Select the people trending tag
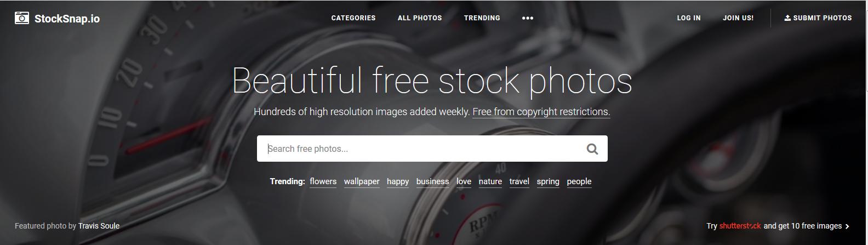This screenshot has width=868, height=245. tap(579, 181)
